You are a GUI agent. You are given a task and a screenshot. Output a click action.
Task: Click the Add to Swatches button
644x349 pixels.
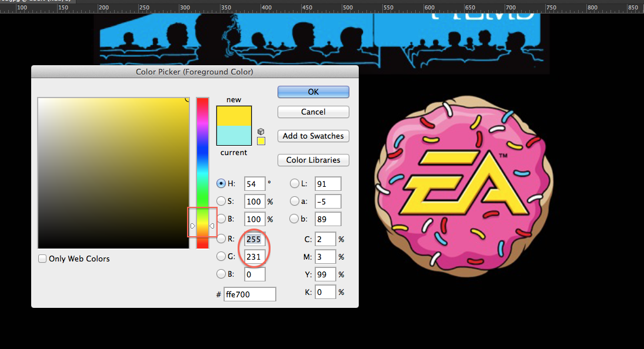click(x=313, y=136)
